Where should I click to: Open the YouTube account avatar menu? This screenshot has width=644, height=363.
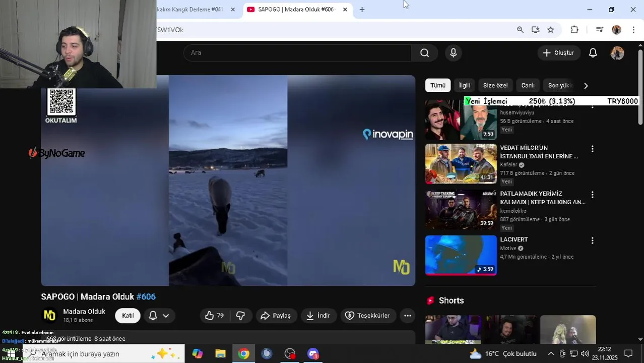(x=617, y=53)
